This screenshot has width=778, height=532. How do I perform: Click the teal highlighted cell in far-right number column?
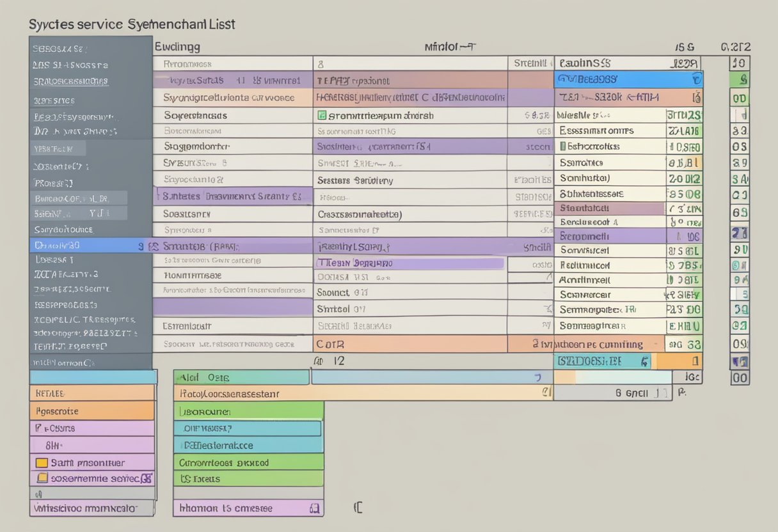click(740, 264)
